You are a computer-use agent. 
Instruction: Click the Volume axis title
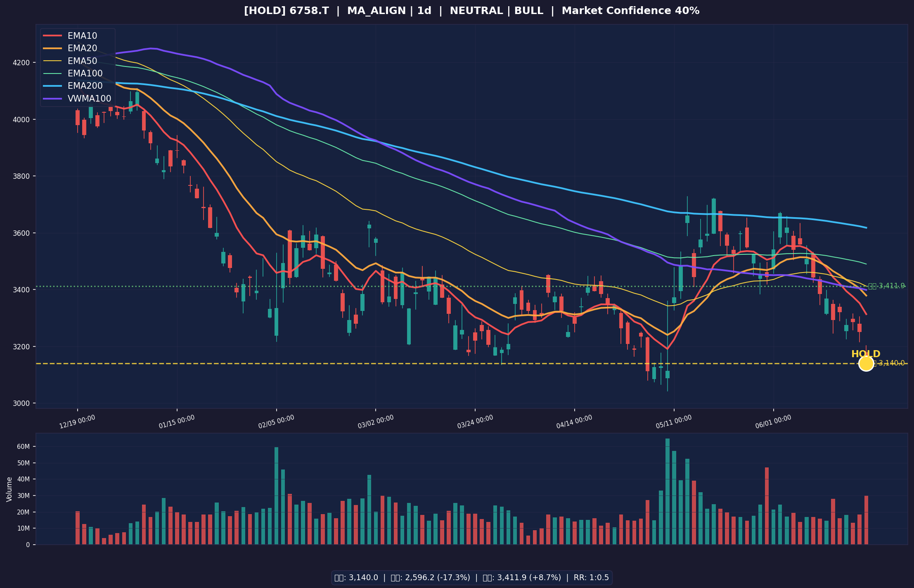click(9, 489)
